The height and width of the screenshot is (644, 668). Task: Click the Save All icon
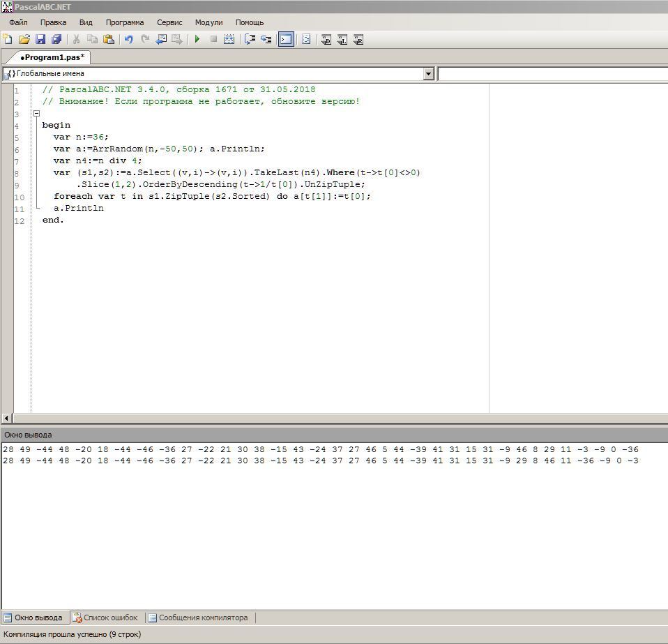57,40
